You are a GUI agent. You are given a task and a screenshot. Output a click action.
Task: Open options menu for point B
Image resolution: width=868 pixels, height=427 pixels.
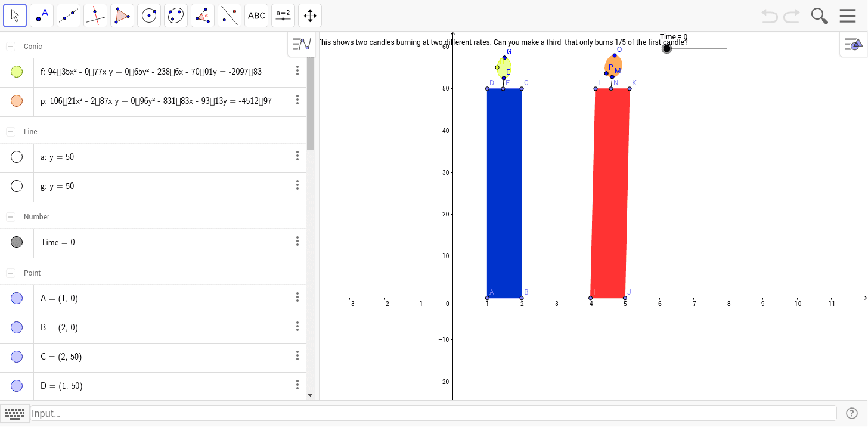pos(297,326)
